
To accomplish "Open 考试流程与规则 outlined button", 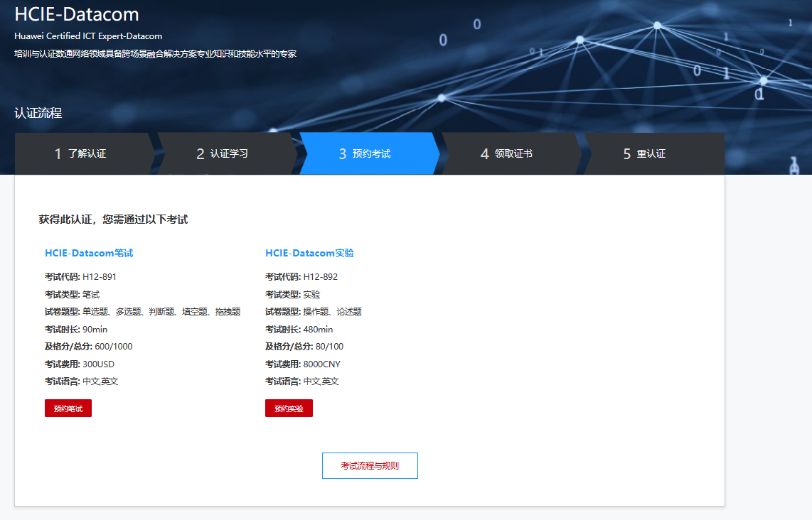I will pyautogui.click(x=370, y=466).
